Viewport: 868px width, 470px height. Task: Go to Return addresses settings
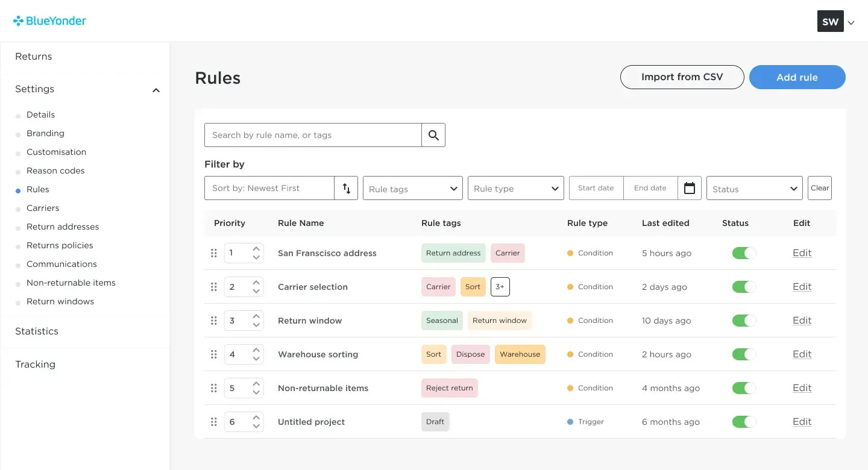pos(63,227)
